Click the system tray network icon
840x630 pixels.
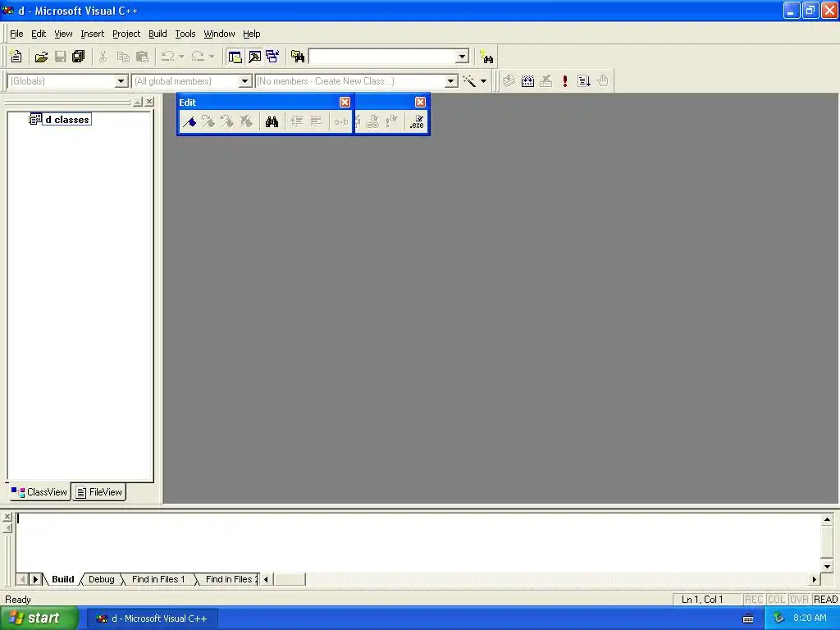coord(779,619)
